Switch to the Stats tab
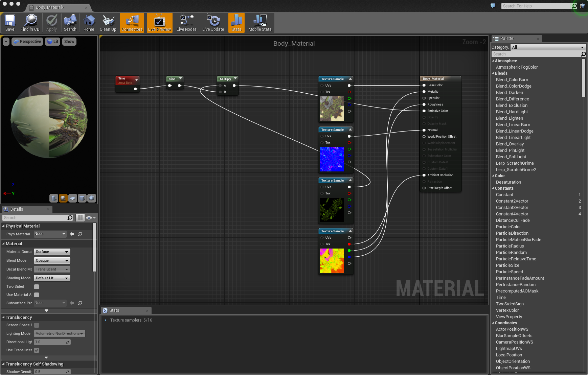 point(114,310)
